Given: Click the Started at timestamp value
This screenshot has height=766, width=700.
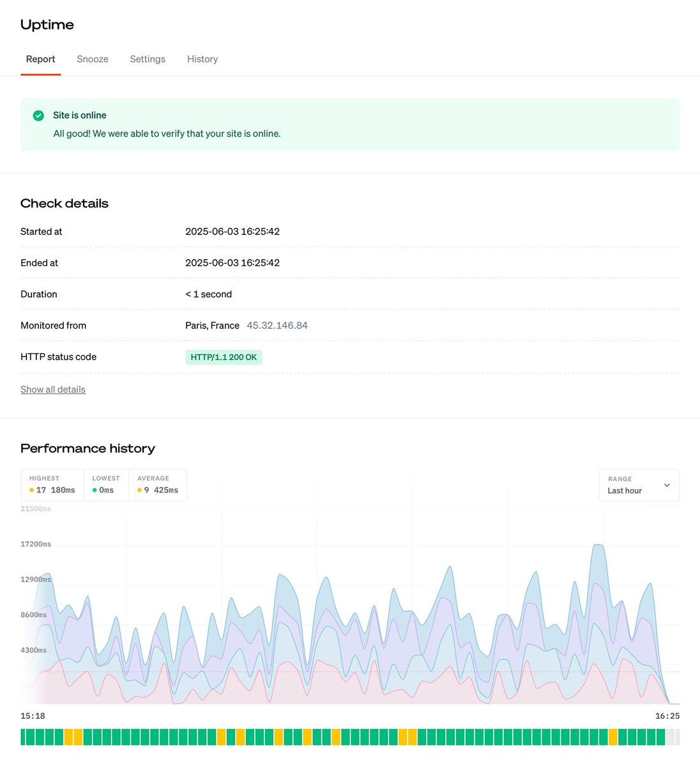Looking at the screenshot, I should 232,232.
